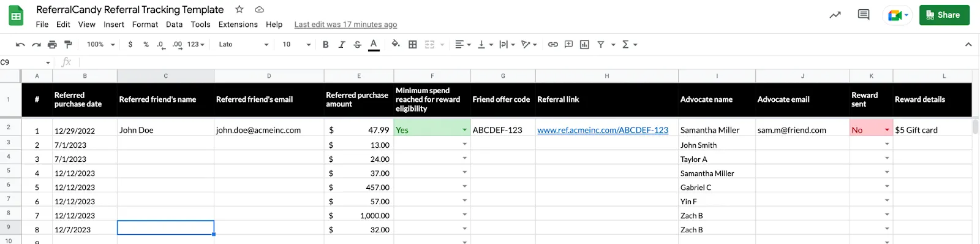Open the File menu
Image resolution: width=980 pixels, height=244 pixels.
[42, 25]
